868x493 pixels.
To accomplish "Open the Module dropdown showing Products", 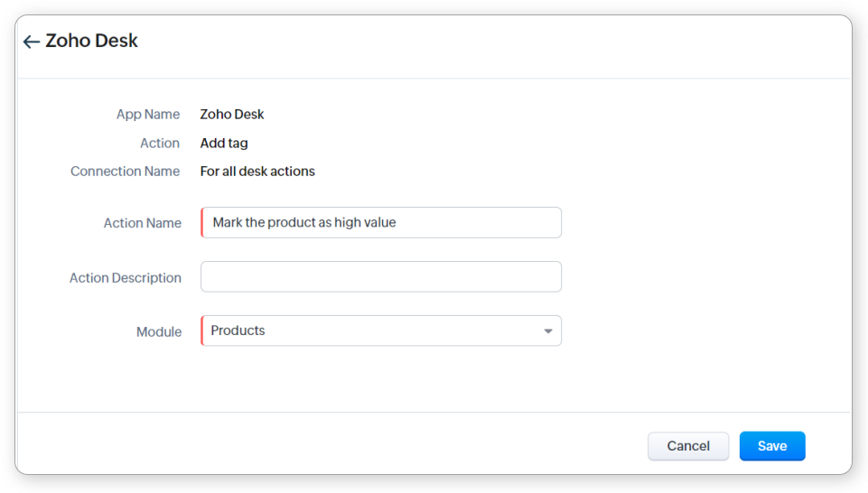I will [381, 330].
